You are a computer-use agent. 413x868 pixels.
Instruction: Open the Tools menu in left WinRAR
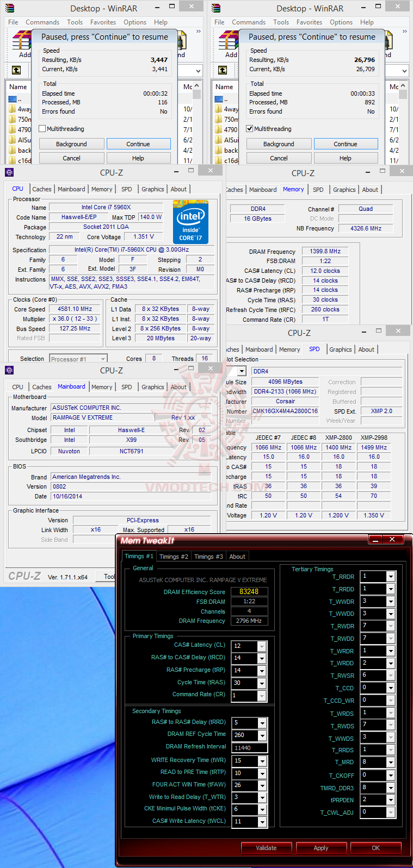75,22
